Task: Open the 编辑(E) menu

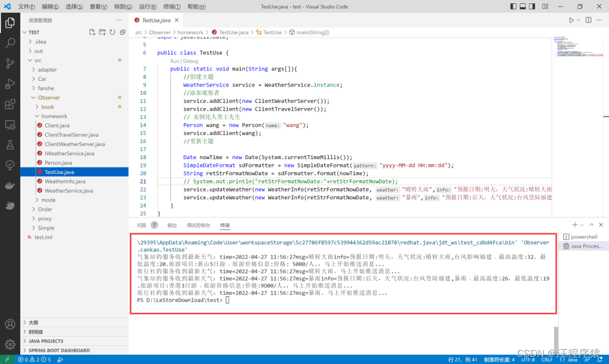Action: click(x=50, y=7)
